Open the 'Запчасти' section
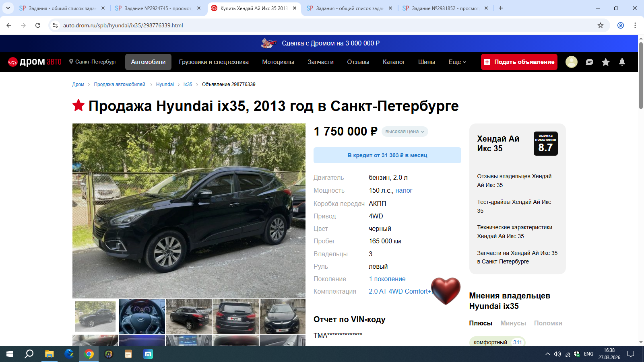644x362 pixels. 320,62
